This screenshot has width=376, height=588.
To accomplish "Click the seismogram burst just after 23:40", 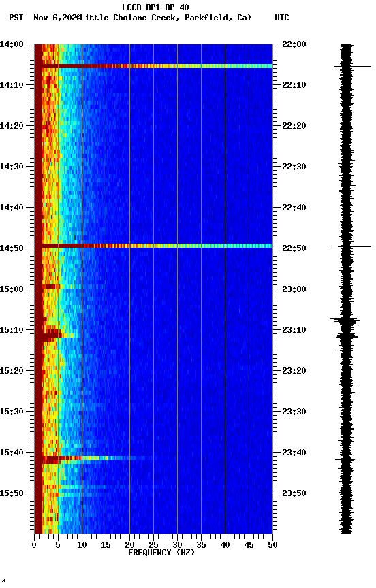I will pos(345,460).
